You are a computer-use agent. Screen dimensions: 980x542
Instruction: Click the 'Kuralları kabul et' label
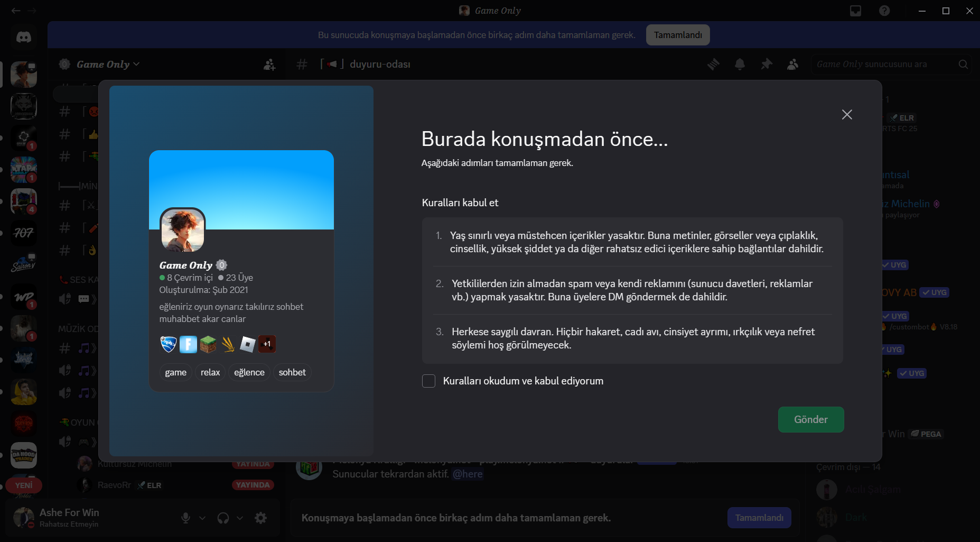[460, 203]
